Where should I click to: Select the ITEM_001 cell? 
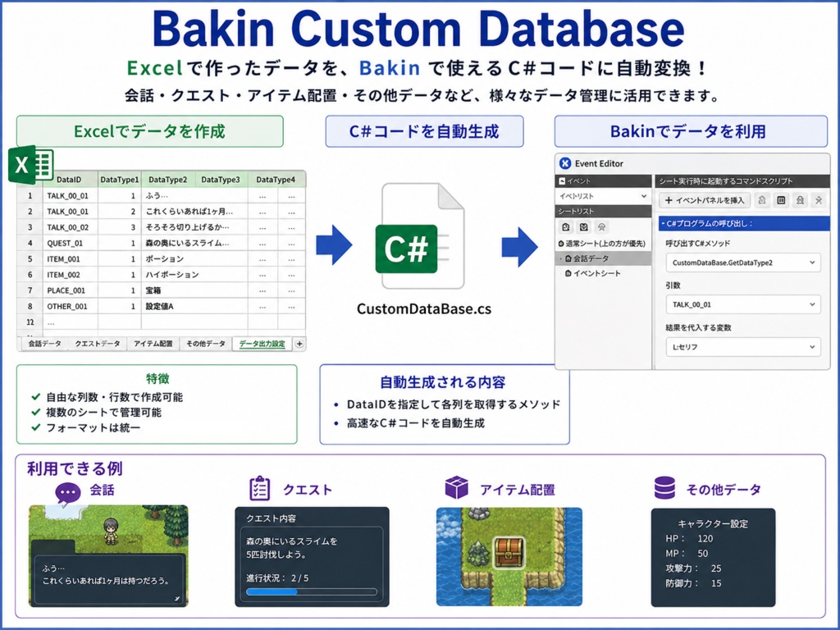coord(71,258)
